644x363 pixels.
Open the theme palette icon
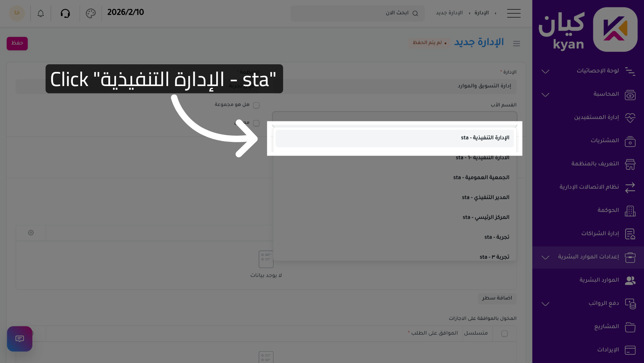(x=91, y=13)
